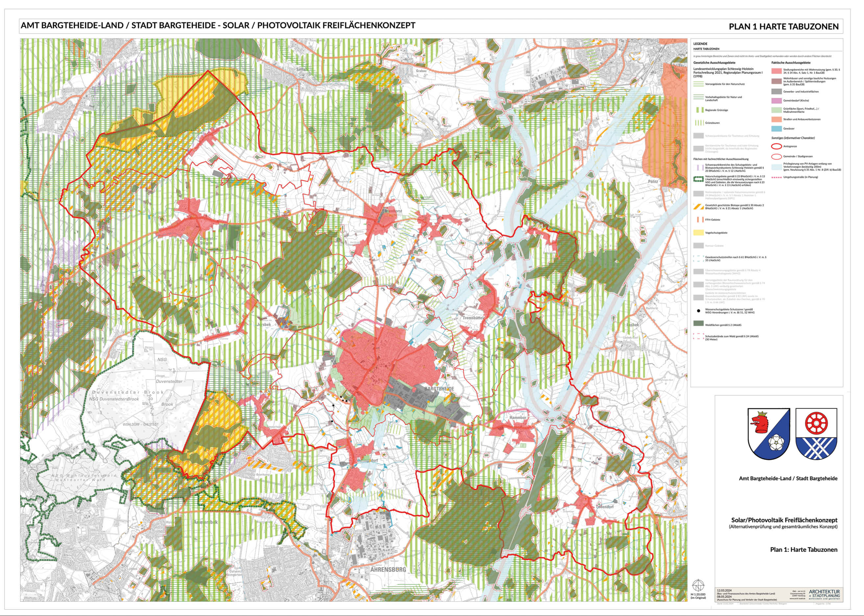864x616 pixels.
Task: Click the pink dotted Umgehungsstraße legend symbol
Action: pos(776,177)
